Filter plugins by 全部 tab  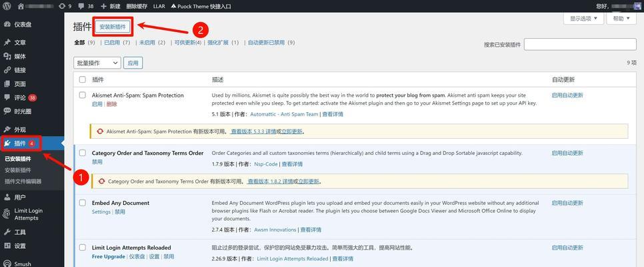[x=79, y=42]
